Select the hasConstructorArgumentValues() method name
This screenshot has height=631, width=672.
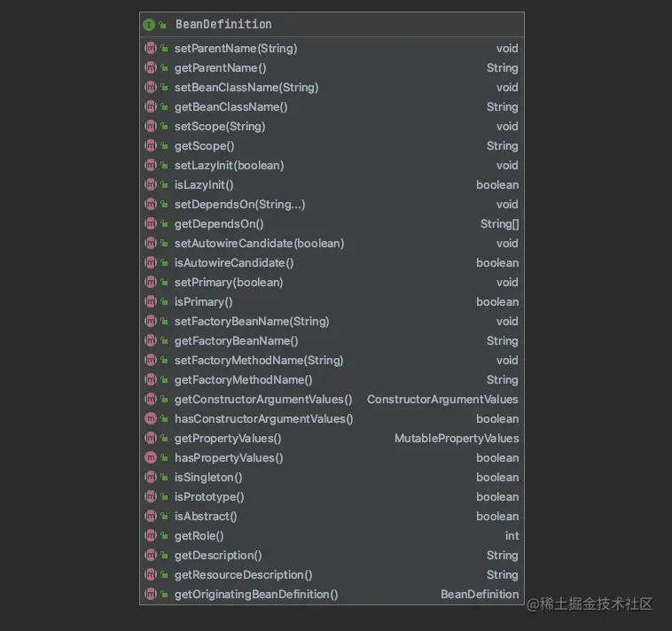pos(264,418)
